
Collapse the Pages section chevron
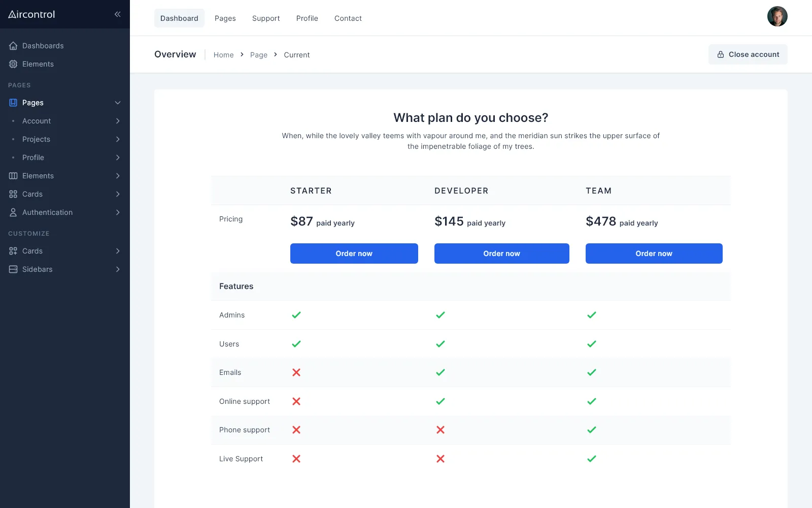[x=118, y=103]
